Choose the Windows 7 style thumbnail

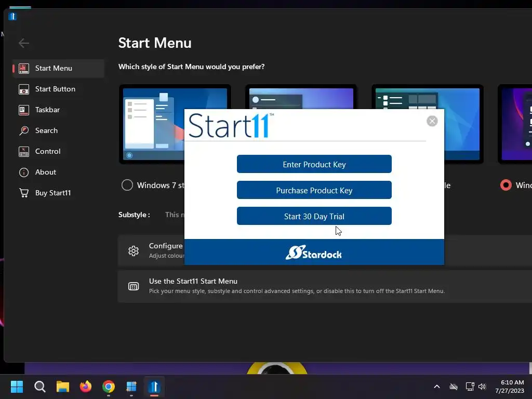click(x=152, y=124)
